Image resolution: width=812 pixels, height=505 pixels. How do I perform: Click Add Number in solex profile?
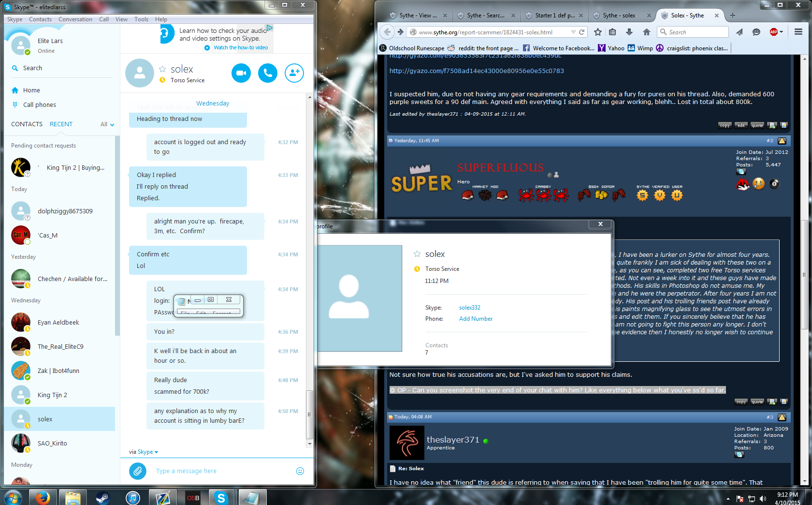coord(476,319)
